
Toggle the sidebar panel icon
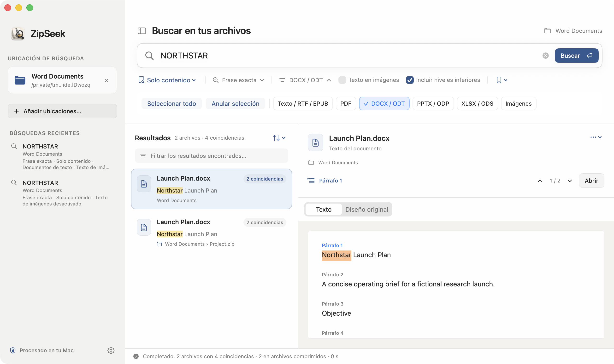coord(142,31)
